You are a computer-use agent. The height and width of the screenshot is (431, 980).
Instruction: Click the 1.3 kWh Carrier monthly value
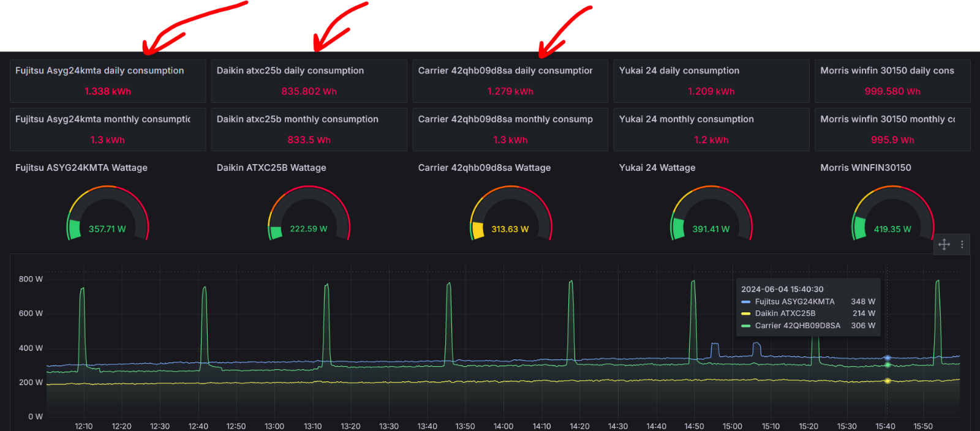point(510,140)
